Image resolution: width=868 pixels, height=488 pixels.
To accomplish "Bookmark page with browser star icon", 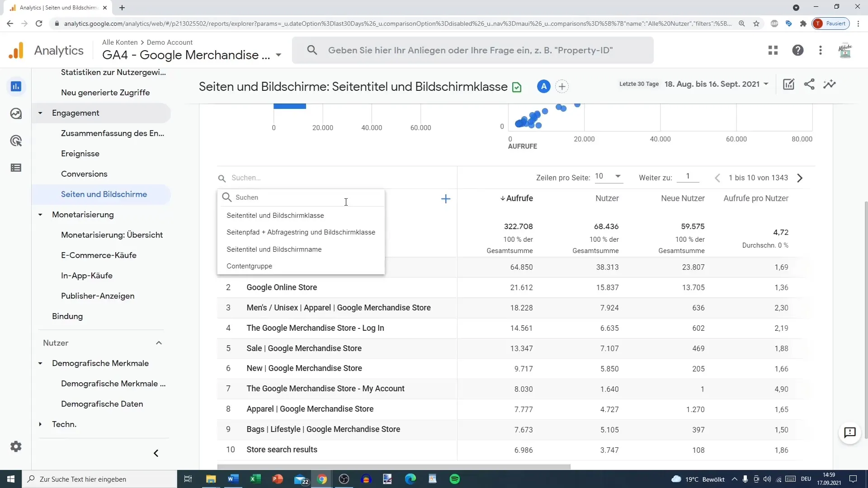I will click(756, 23).
